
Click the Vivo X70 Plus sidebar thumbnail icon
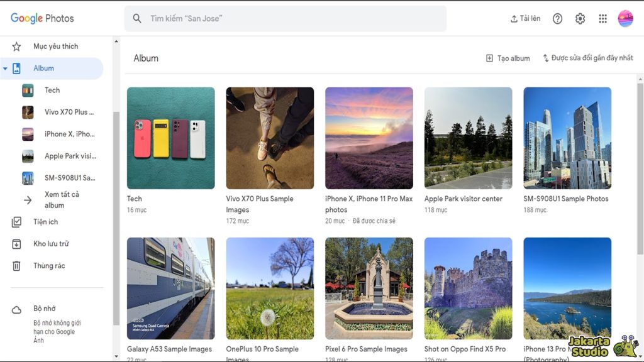tap(28, 112)
